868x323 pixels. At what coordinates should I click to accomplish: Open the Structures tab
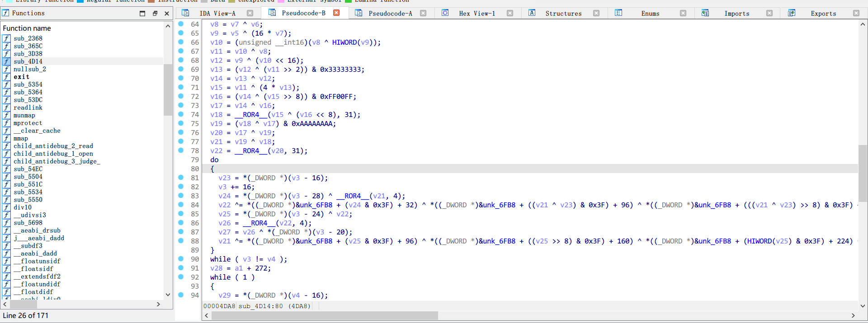[563, 13]
